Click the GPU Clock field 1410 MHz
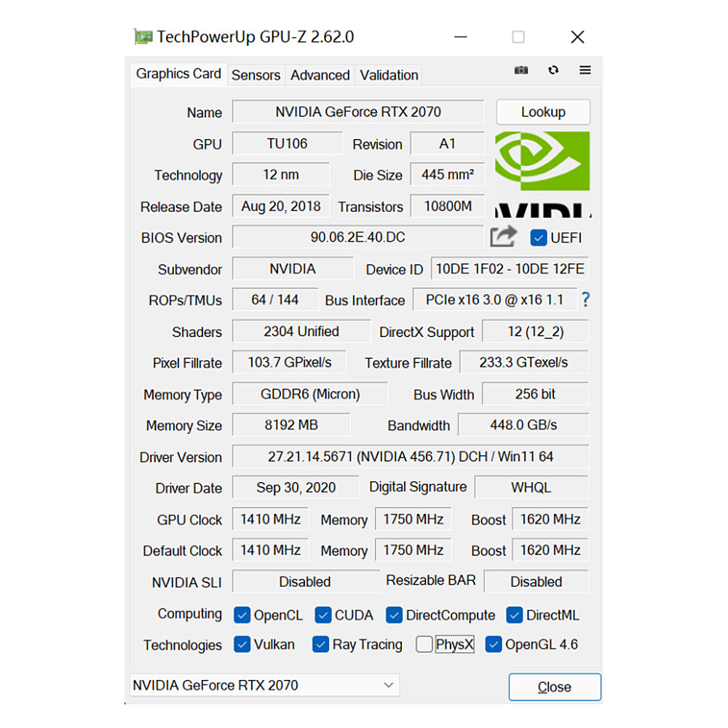 271,519
